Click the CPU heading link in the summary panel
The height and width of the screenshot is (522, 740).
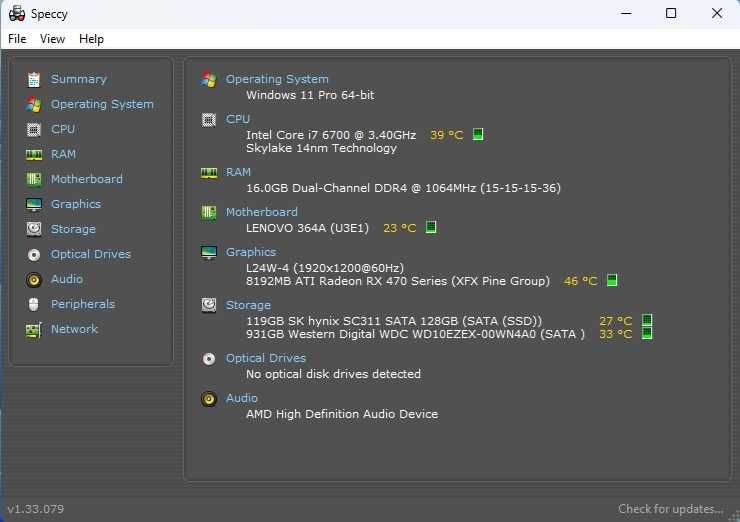pos(238,119)
